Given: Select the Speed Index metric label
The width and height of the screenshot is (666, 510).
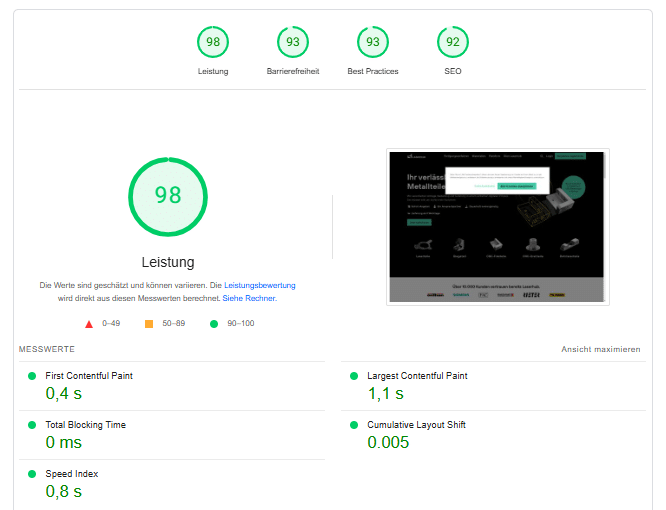Looking at the screenshot, I should tap(72, 474).
